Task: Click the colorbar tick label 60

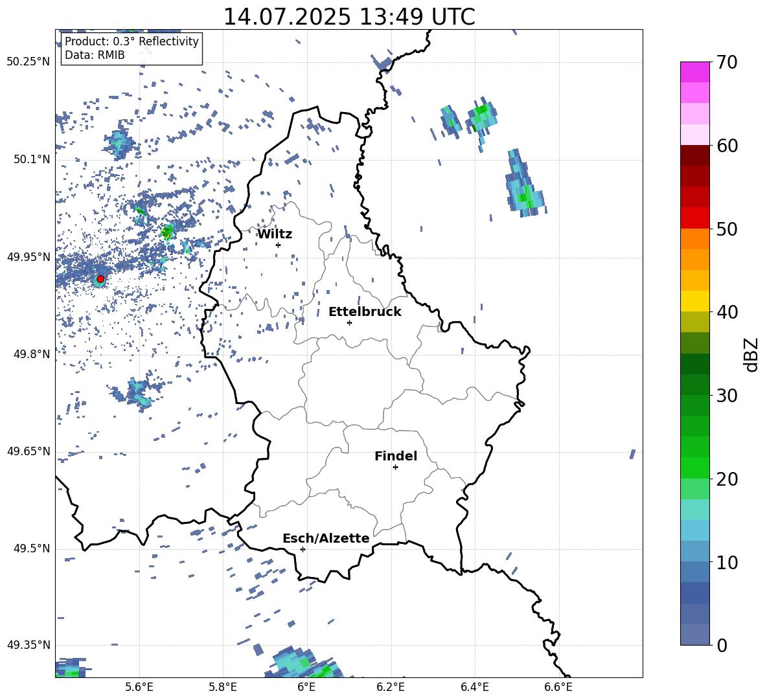Action: tap(726, 146)
